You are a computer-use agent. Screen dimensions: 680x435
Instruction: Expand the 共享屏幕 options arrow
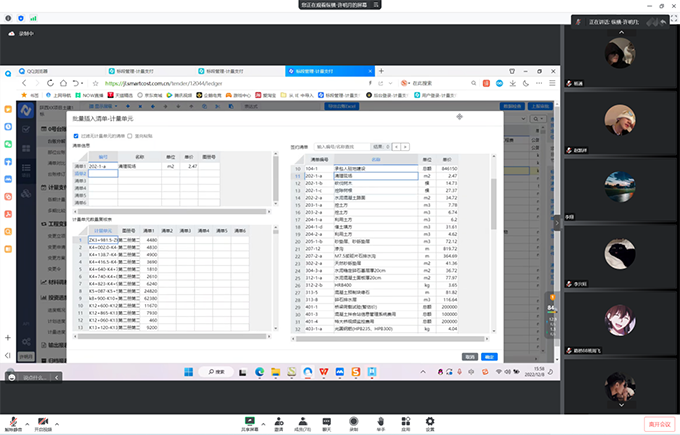click(x=264, y=419)
